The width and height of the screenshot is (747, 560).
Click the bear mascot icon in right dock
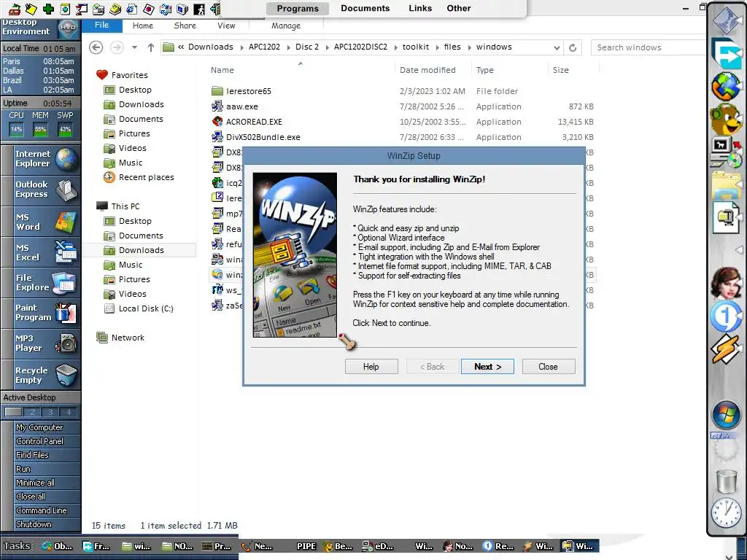pos(726,120)
